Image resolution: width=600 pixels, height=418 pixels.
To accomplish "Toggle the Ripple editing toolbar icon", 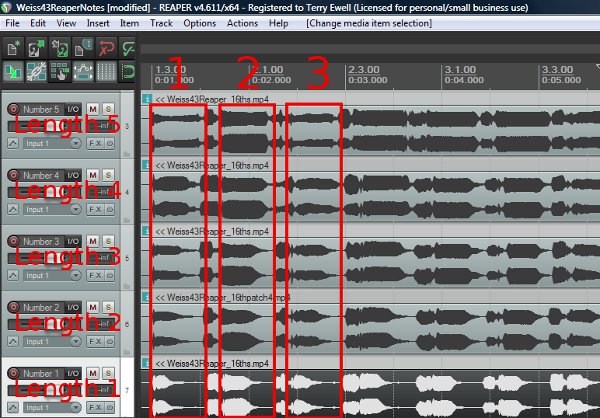I will [60, 71].
